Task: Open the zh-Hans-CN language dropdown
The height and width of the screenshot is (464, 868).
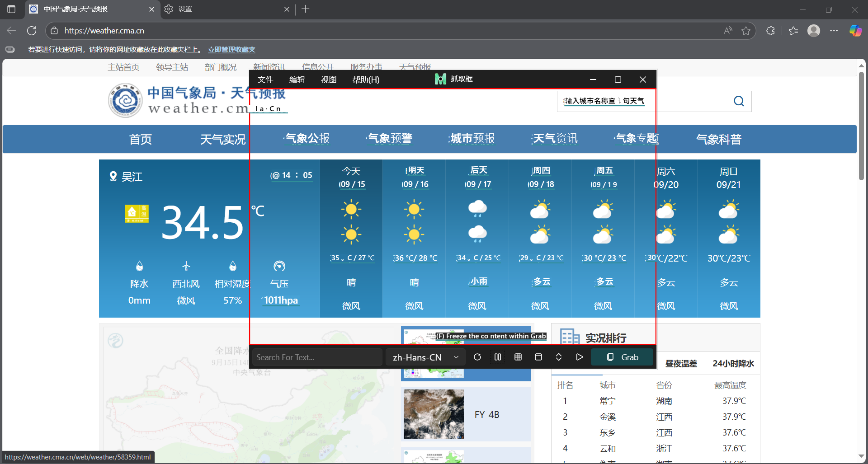Action: 425,357
